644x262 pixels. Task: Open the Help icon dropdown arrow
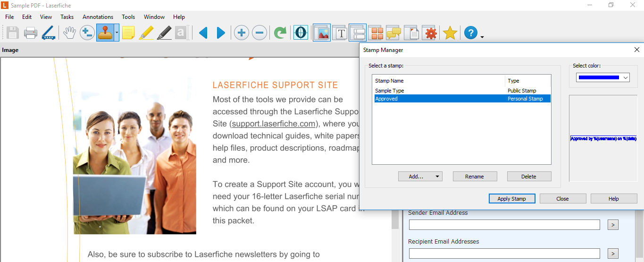click(482, 36)
